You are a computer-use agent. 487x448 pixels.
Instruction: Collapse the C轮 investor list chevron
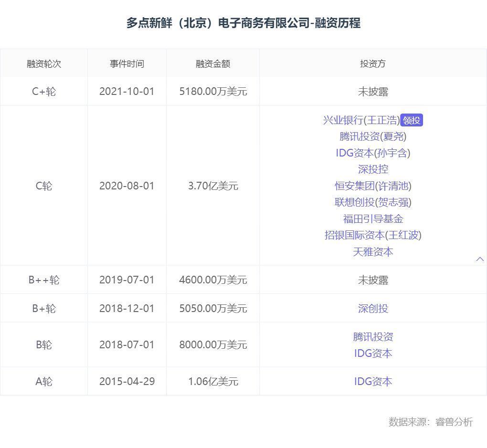[x=480, y=259]
